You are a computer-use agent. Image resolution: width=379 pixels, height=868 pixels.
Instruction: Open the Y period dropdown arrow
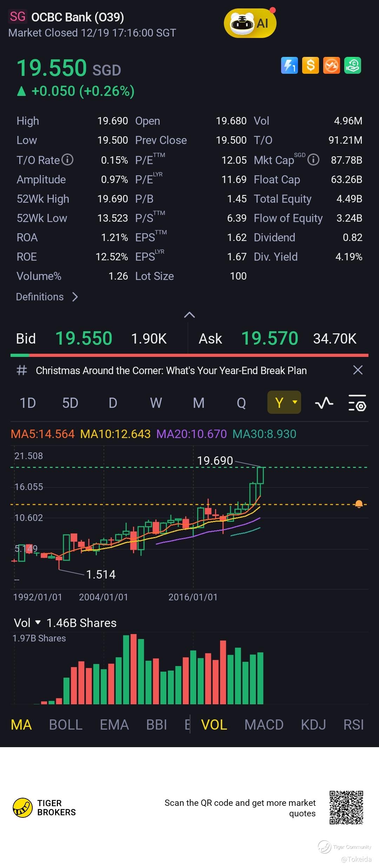(x=295, y=402)
